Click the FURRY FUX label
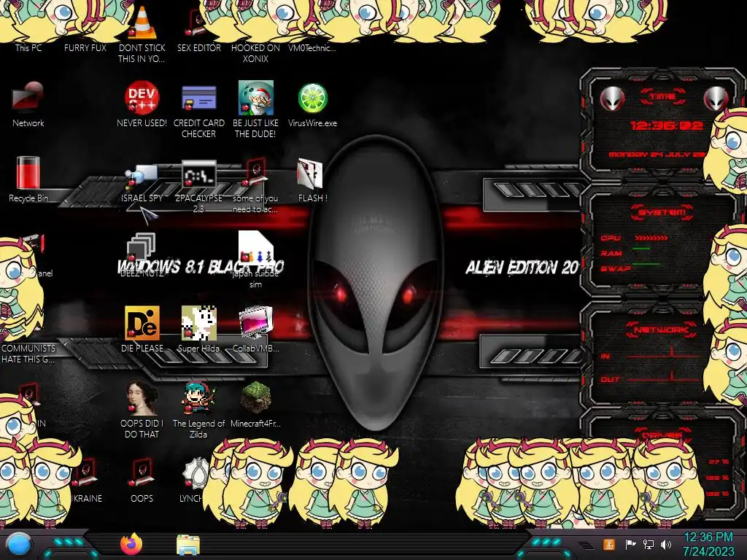The width and height of the screenshot is (747, 560). (x=85, y=47)
